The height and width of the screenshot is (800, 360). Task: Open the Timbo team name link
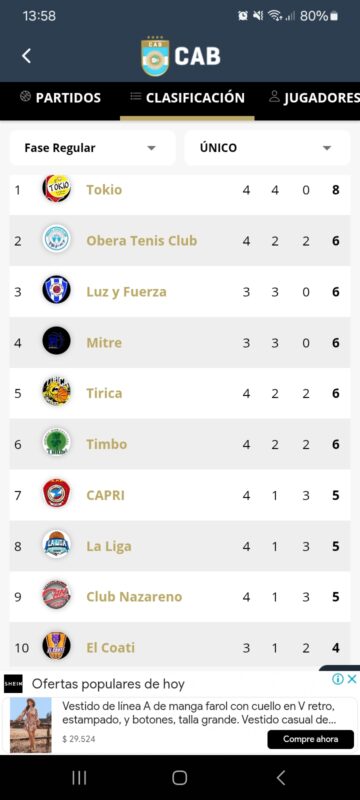coord(107,444)
